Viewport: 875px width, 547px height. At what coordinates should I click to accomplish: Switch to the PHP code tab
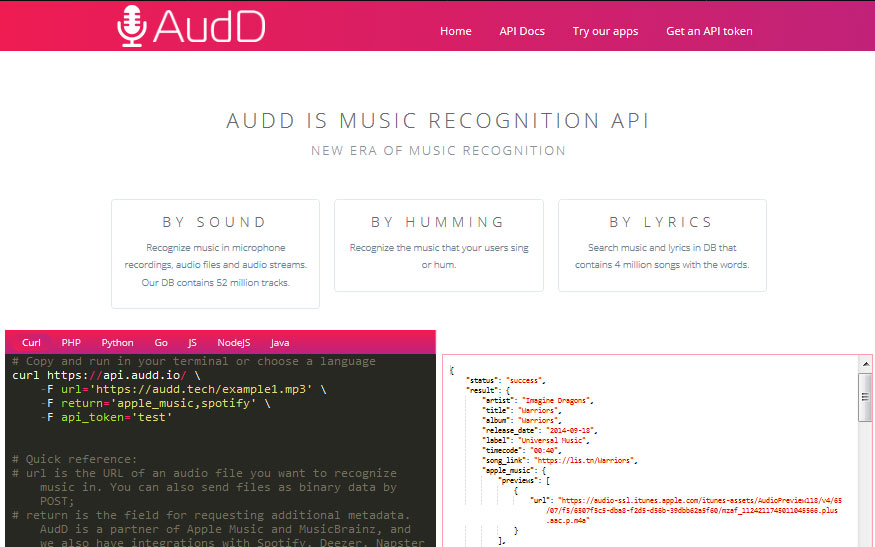click(x=71, y=343)
